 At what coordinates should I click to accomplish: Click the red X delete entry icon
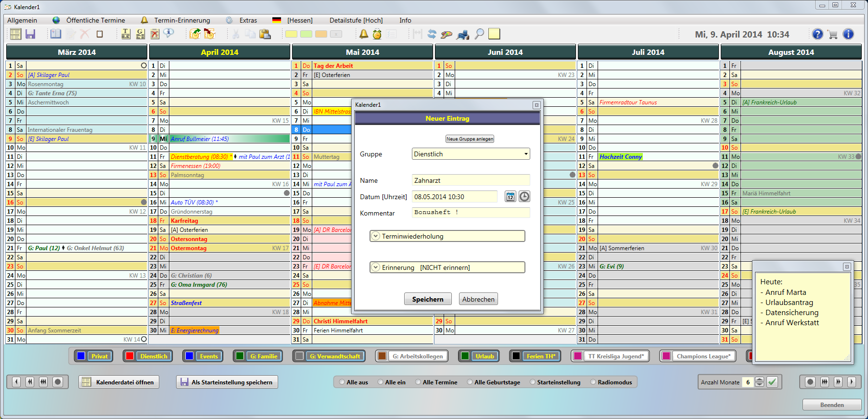tap(85, 34)
